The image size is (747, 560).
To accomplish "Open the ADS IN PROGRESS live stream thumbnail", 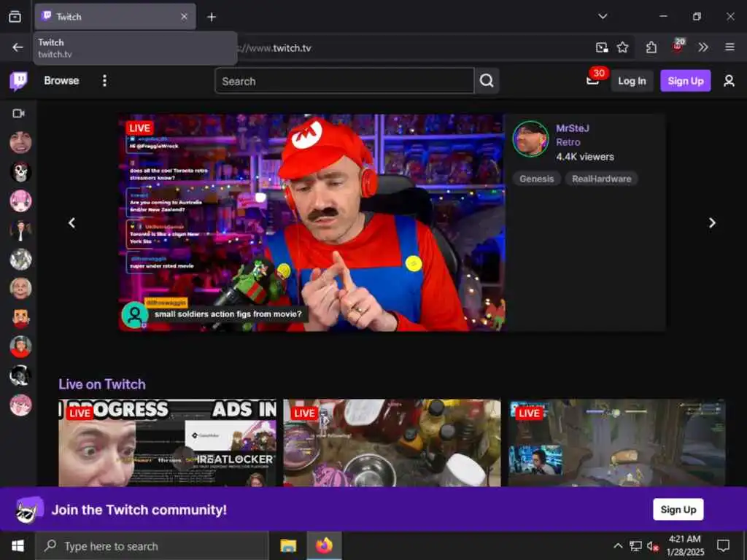I will 167,443.
